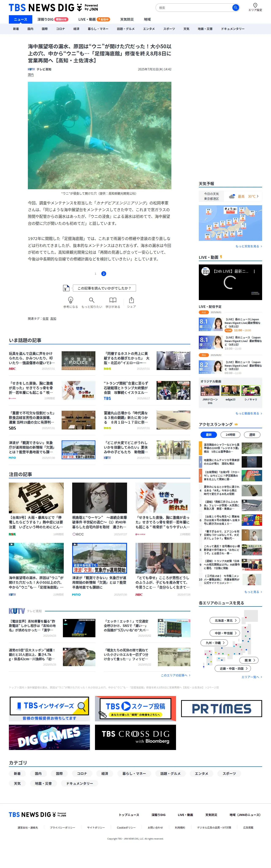Viewport: 271px width, 868px height.
Task: Open the PR TIMES banner
Action: coord(221,709)
